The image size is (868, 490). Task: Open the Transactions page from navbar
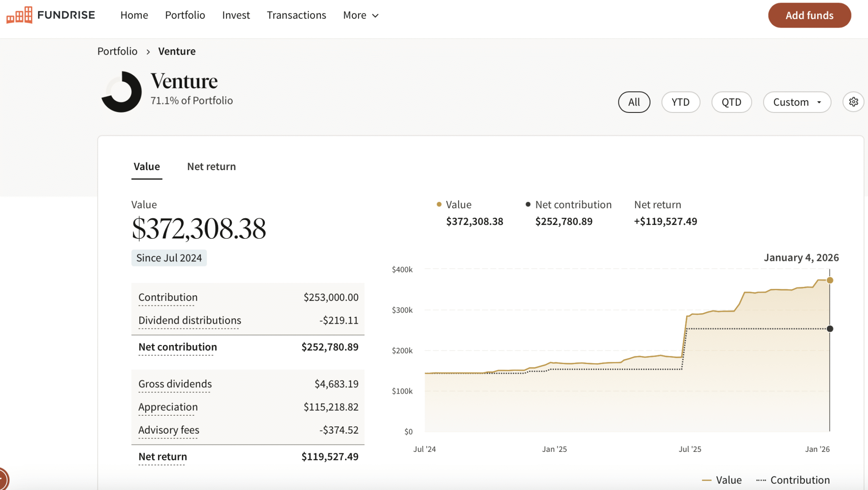click(296, 15)
